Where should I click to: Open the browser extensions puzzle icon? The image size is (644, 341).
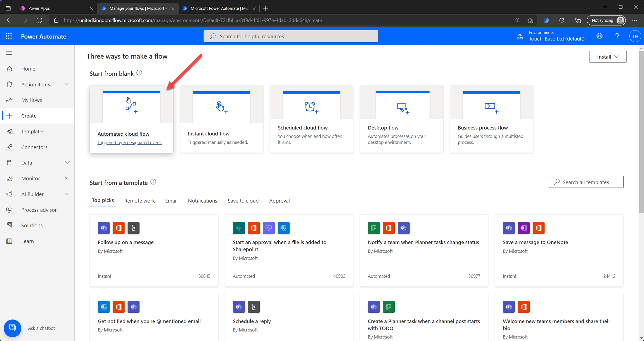[x=562, y=20]
